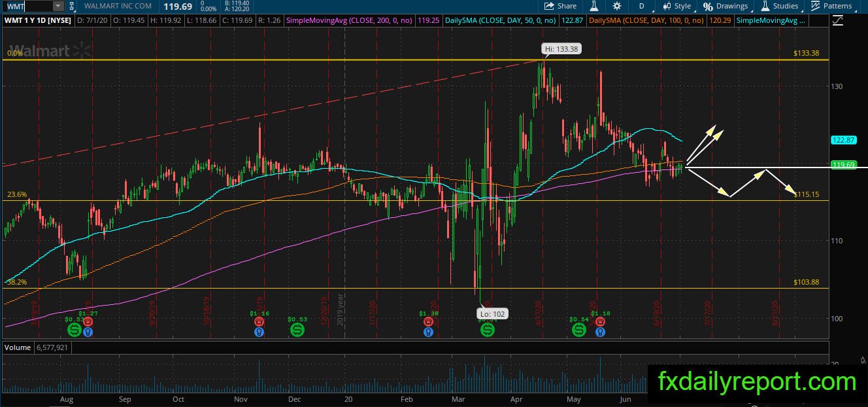The width and height of the screenshot is (868, 407).
Task: Open chart settings gear icon
Action: [617, 6]
